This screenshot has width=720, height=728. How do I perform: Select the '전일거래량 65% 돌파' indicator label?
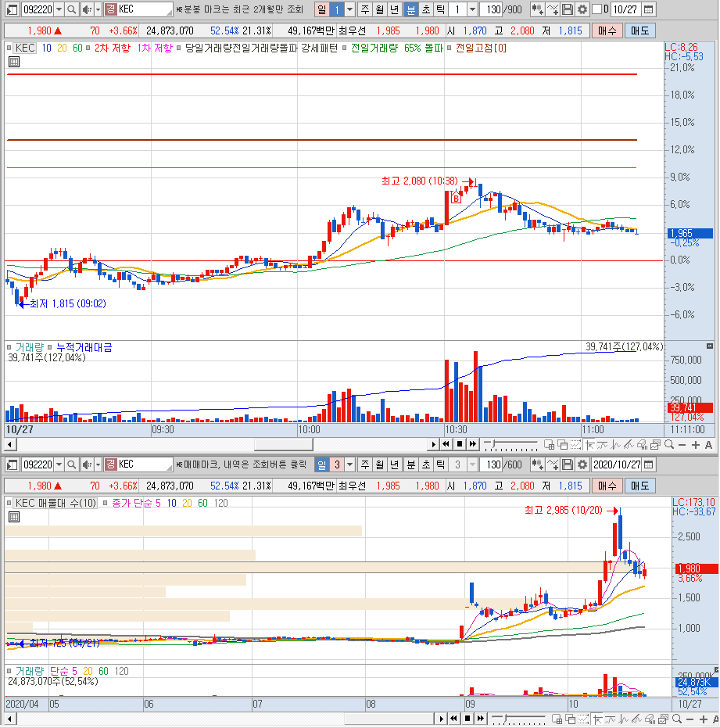[x=397, y=48]
